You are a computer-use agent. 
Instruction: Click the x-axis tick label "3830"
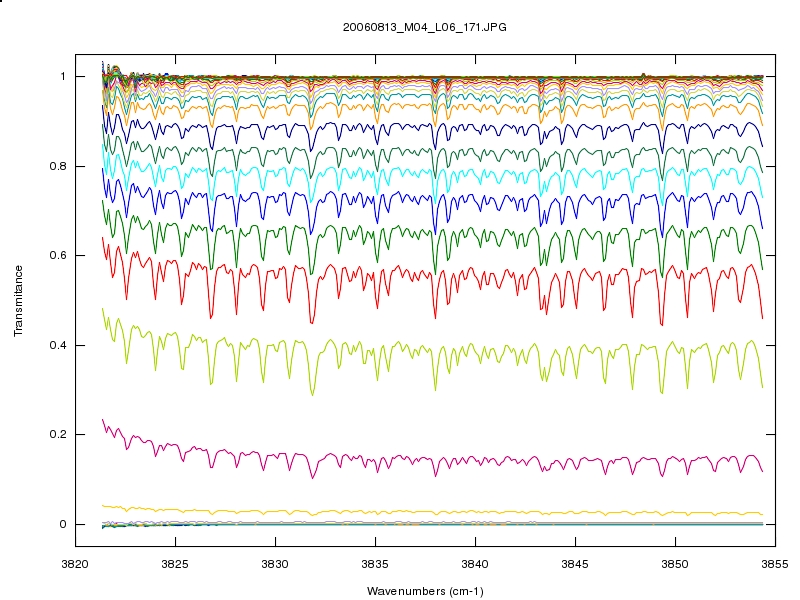coord(275,564)
